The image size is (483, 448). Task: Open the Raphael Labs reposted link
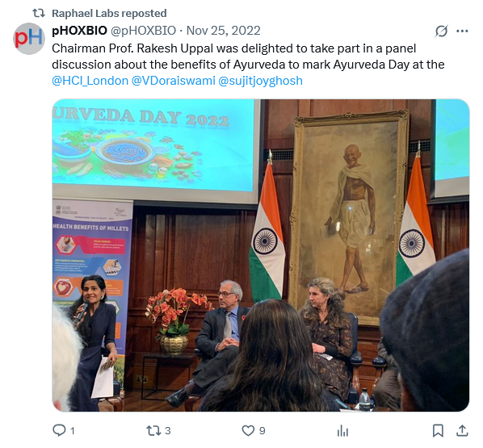pos(109,13)
